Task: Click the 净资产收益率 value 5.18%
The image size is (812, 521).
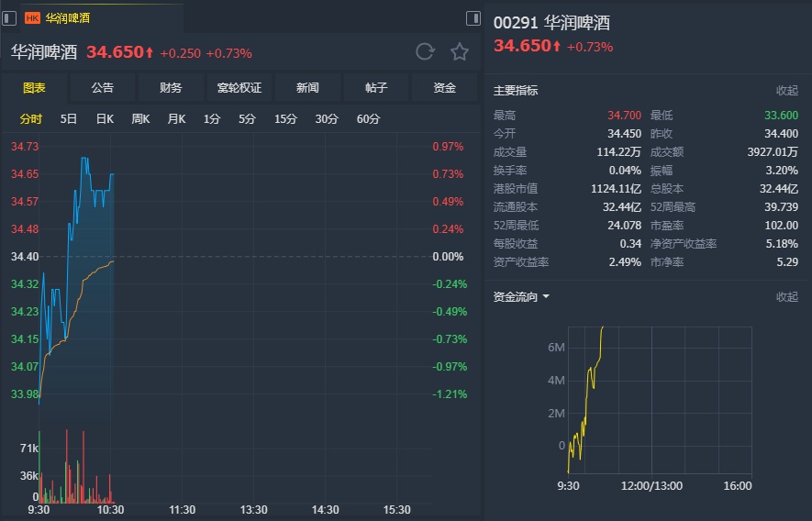Action: pyautogui.click(x=782, y=243)
